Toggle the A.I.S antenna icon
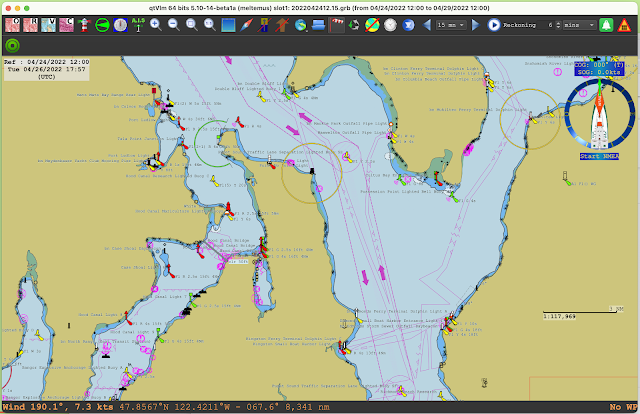Viewport: 640px width, 414px height. (x=138, y=25)
